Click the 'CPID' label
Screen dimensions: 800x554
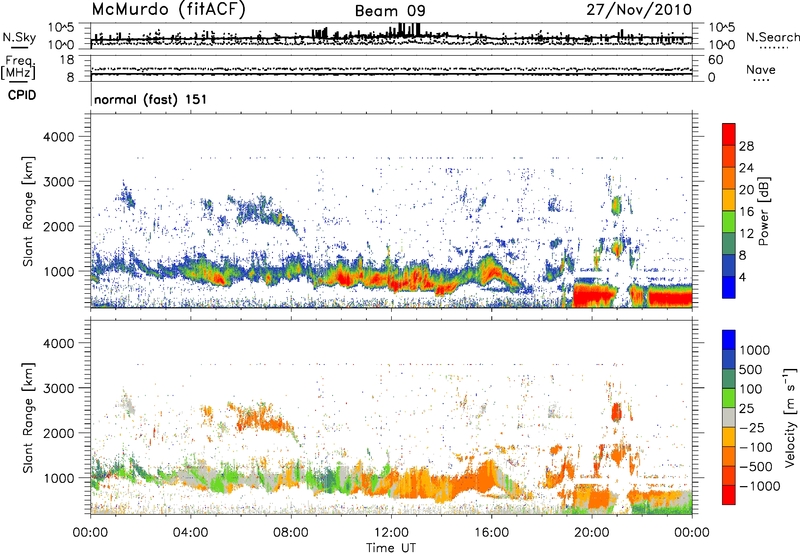[x=22, y=95]
